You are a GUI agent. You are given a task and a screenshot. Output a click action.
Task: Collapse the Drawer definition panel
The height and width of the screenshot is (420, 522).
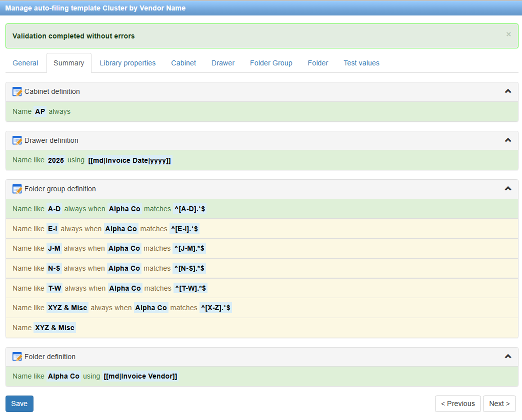[x=508, y=140]
